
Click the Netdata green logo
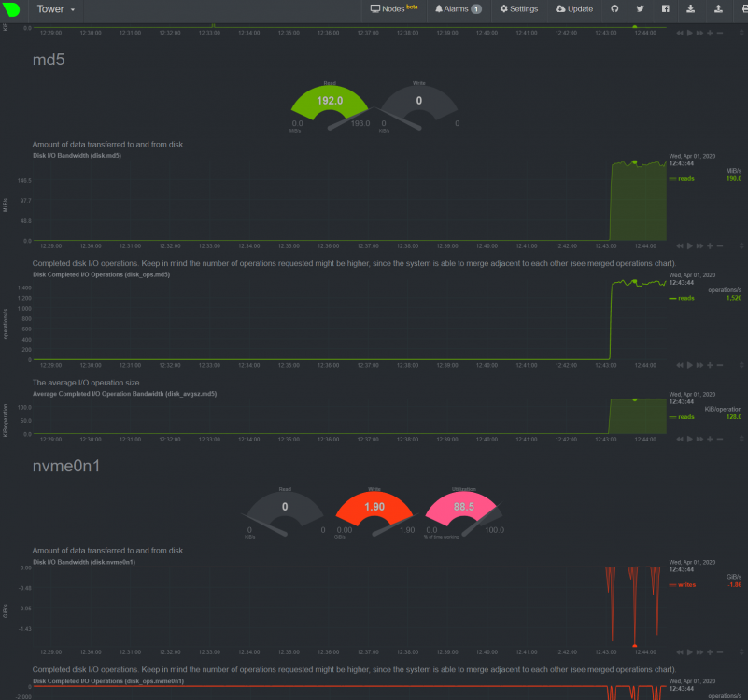point(11,9)
